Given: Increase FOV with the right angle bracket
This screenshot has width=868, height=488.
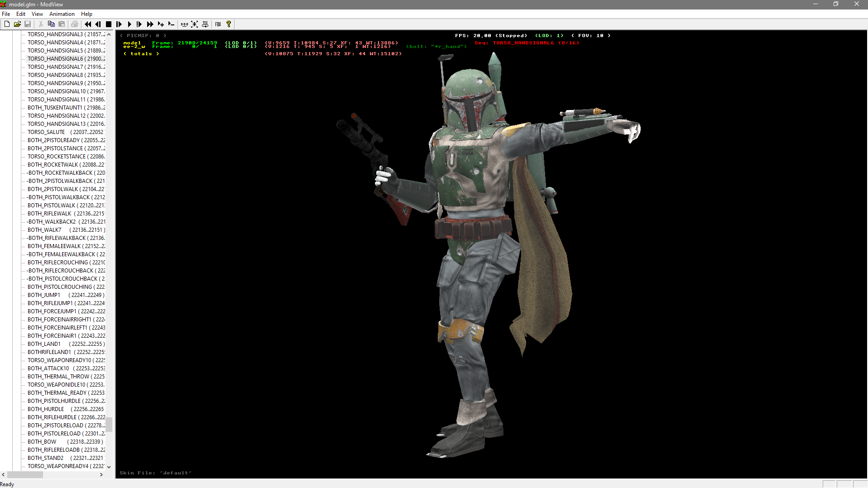Looking at the screenshot, I should click(x=609, y=35).
